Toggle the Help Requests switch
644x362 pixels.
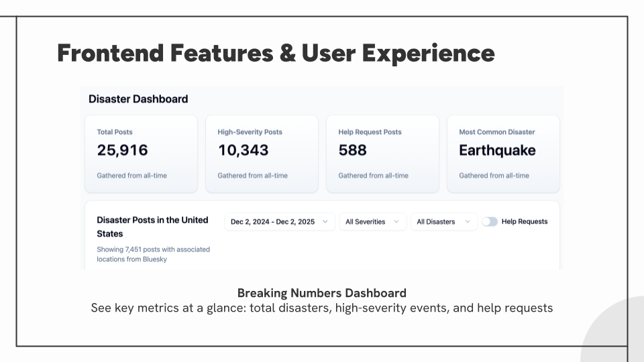click(490, 222)
